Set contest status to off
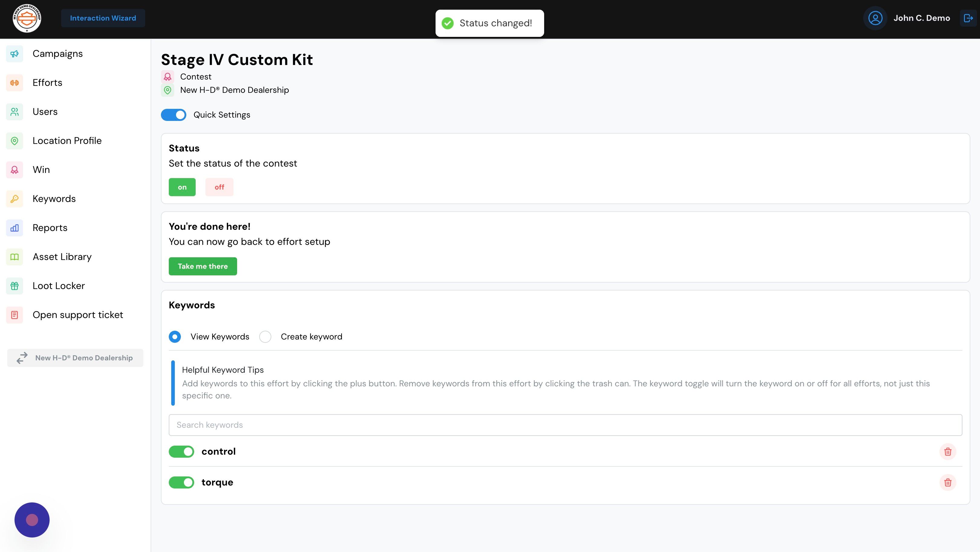Viewport: 980px width, 552px height. pyautogui.click(x=220, y=187)
